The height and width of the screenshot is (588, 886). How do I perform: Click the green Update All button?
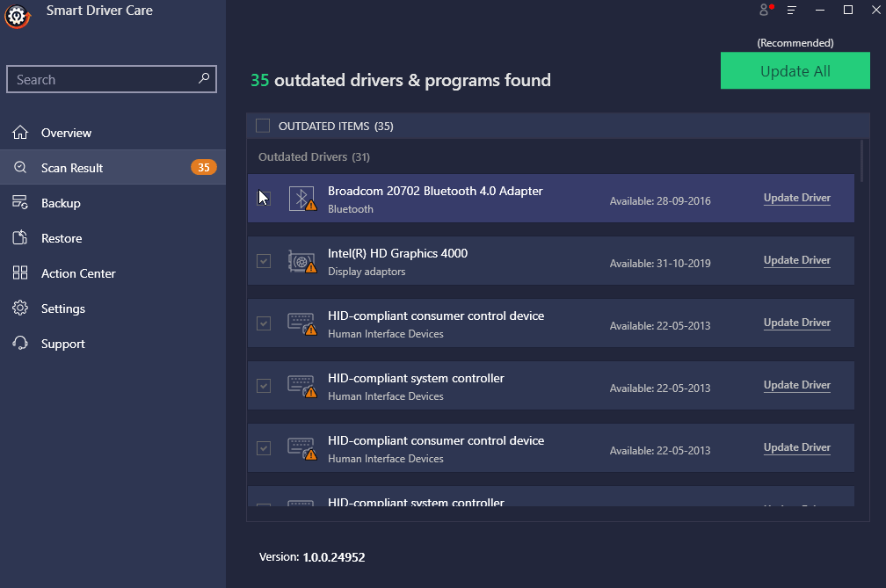(x=795, y=70)
